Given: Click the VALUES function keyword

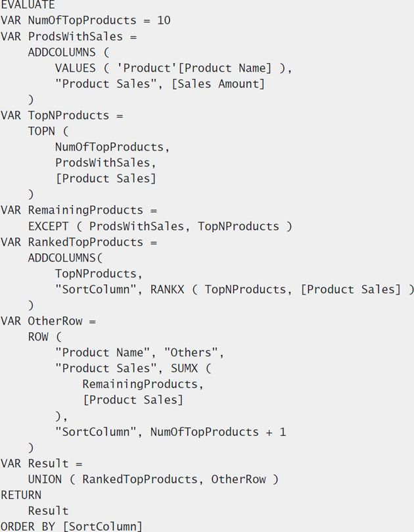Looking at the screenshot, I should pos(76,68).
